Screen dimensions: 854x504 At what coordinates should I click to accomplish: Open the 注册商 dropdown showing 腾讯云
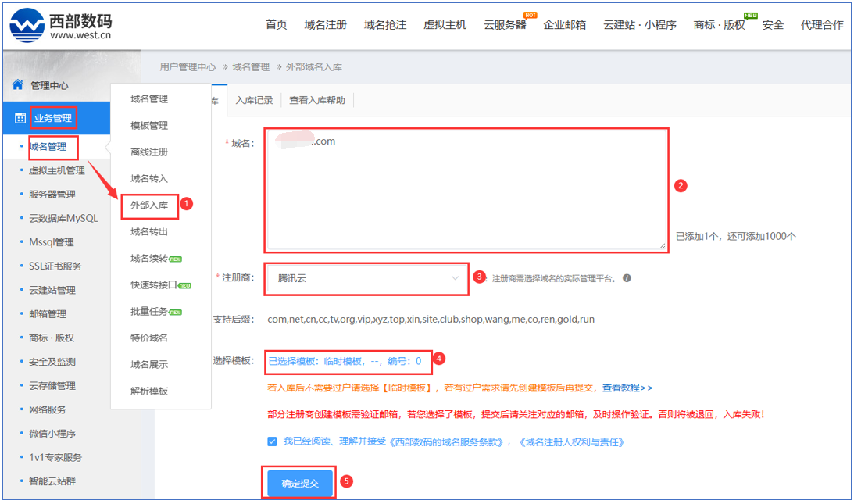pos(367,278)
